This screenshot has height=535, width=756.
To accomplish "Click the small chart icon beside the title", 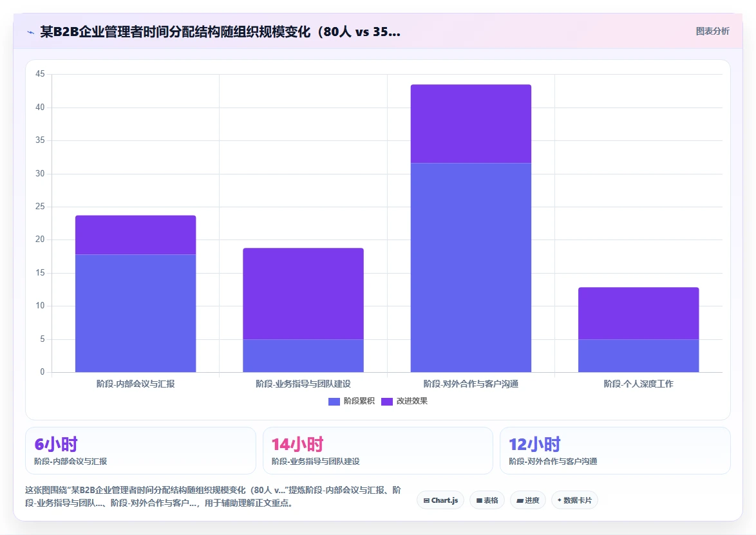I will click(30, 32).
